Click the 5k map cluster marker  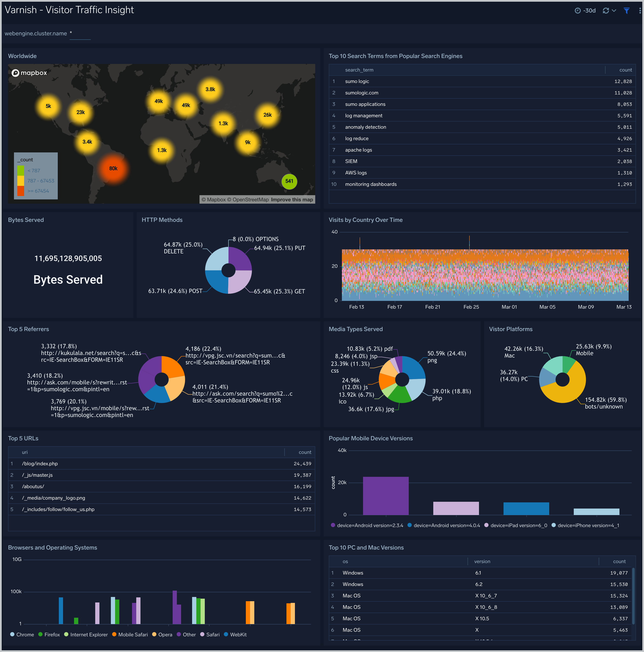point(48,106)
